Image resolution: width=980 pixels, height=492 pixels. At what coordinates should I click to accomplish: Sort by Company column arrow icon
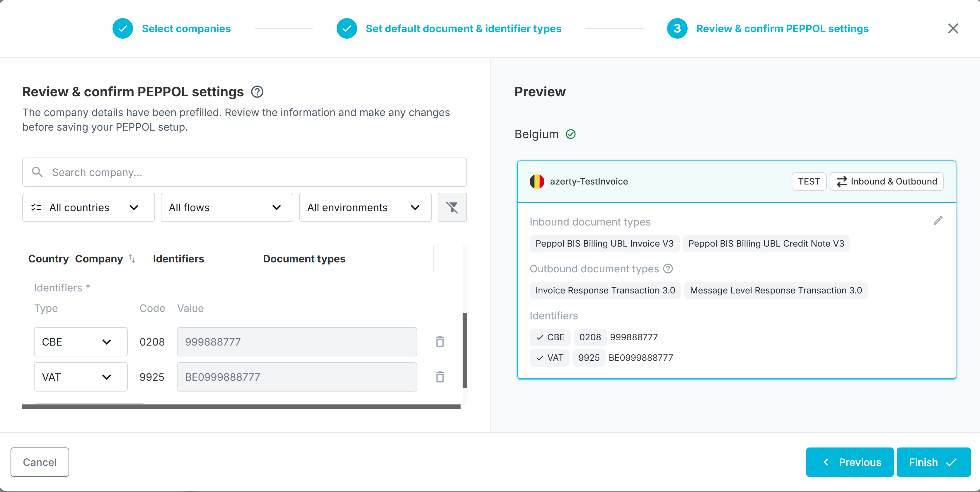click(132, 259)
